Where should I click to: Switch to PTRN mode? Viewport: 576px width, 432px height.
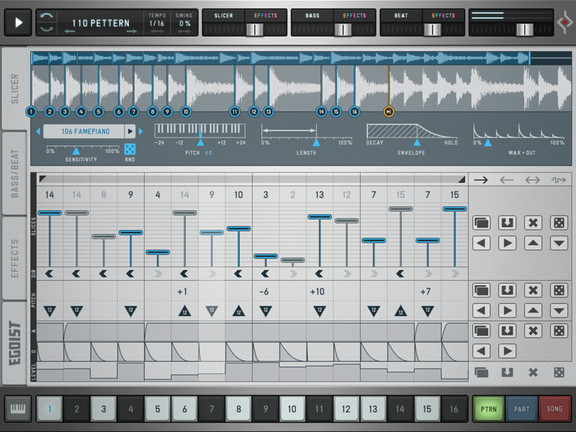[489, 408]
